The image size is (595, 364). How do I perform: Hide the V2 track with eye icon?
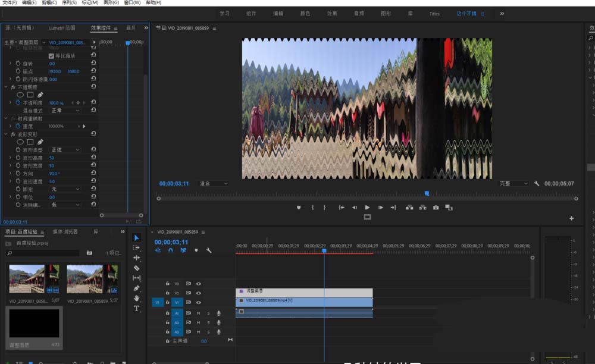[x=199, y=293]
